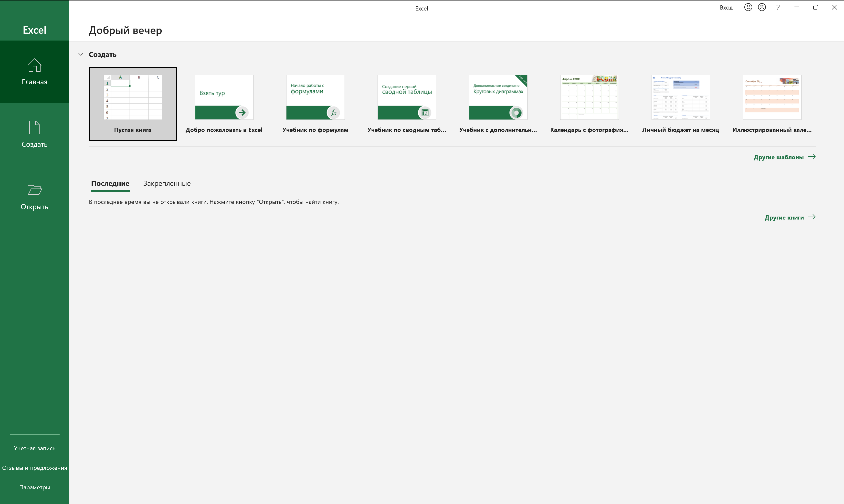844x504 pixels.
Task: Collapse the Создать section chevron
Action: pos(81,54)
